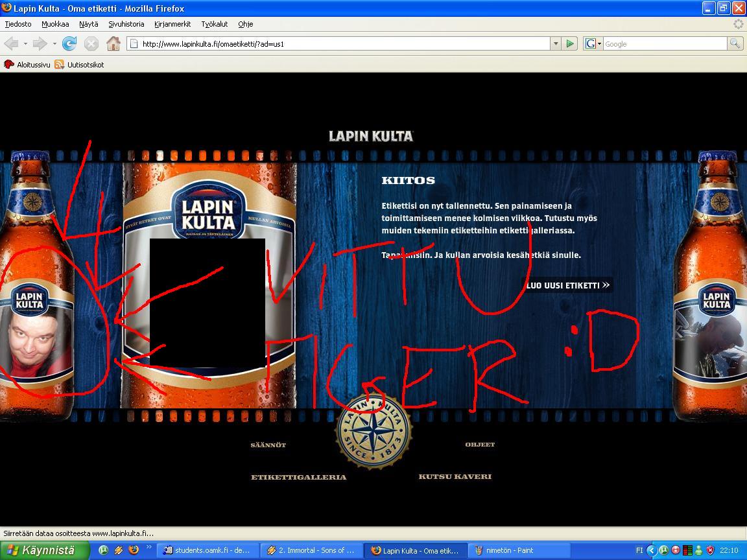Click the browser Forward arrow button
This screenshot has width=747, height=560.
(40, 44)
